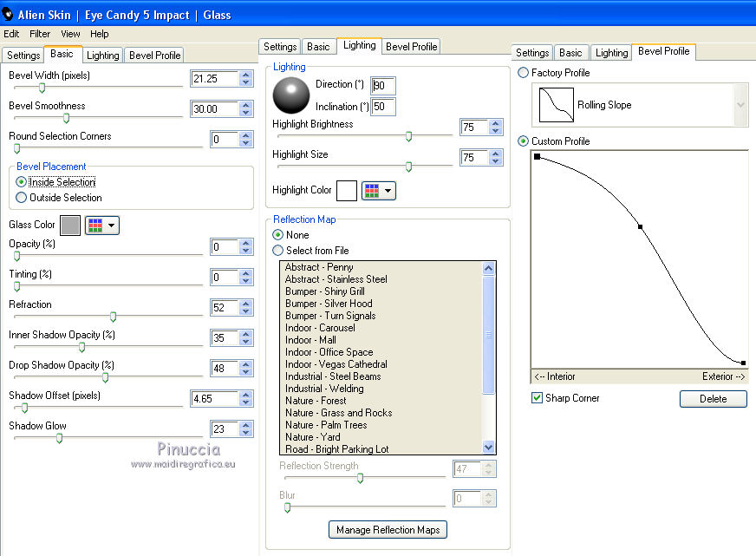Click the white Highlight Color swatch

click(347, 191)
